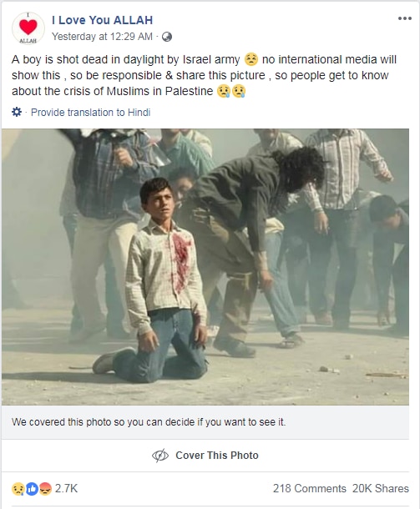Click the blue Like reaction icon
Screen dimensions: 420x509
32,488
